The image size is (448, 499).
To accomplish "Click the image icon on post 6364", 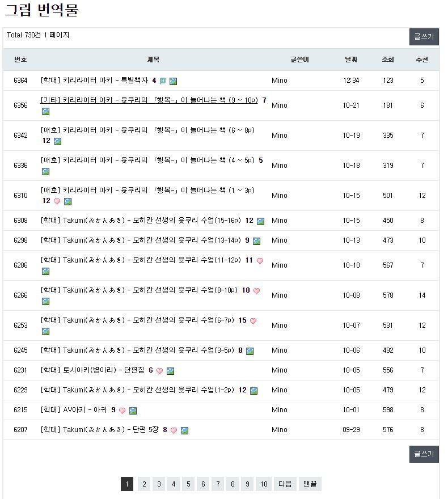I will (x=173, y=81).
